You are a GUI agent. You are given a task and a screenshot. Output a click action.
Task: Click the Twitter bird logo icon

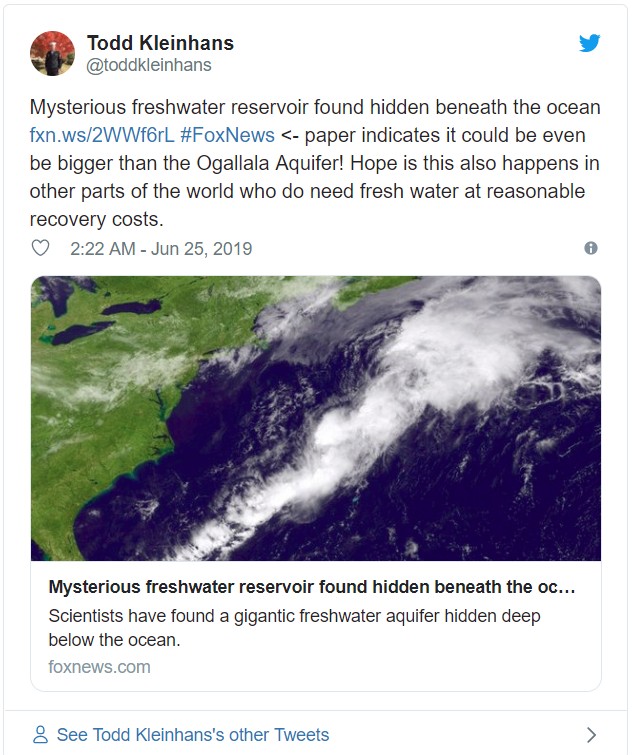(x=589, y=43)
